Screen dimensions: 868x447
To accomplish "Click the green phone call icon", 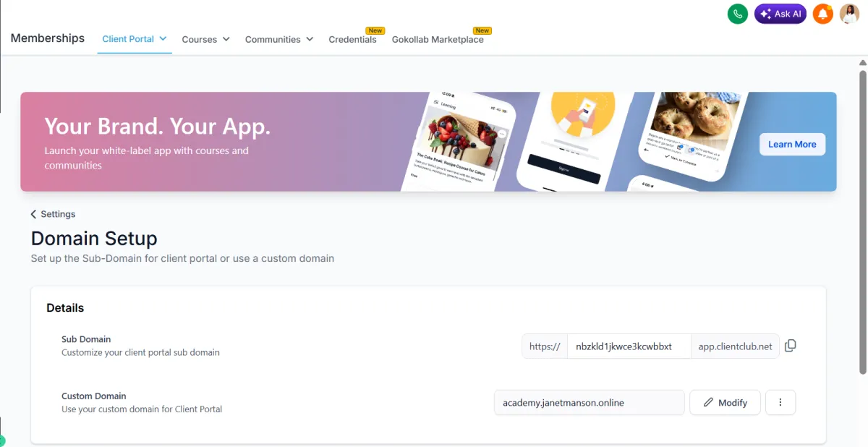I will 737,14.
